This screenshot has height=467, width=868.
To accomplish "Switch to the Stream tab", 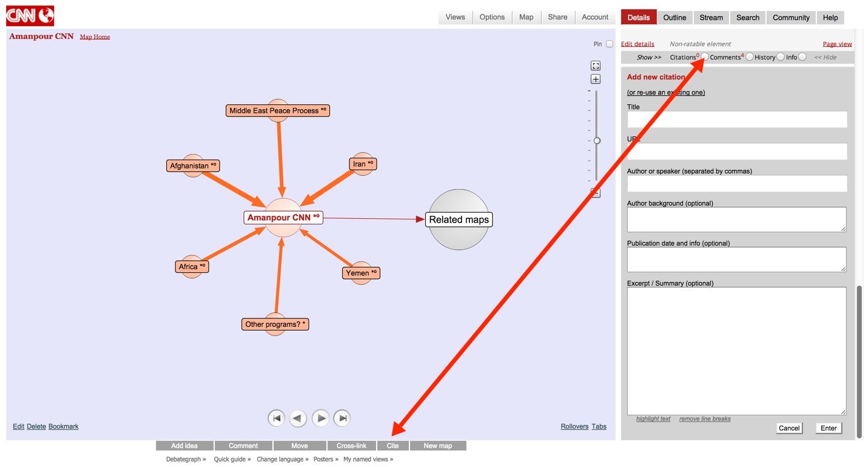I will point(711,18).
